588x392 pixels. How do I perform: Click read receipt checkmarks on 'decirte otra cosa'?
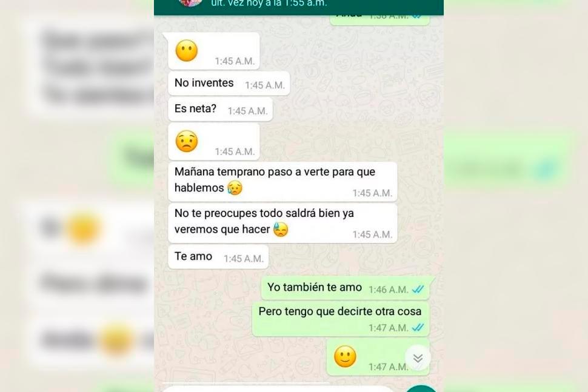(x=418, y=328)
